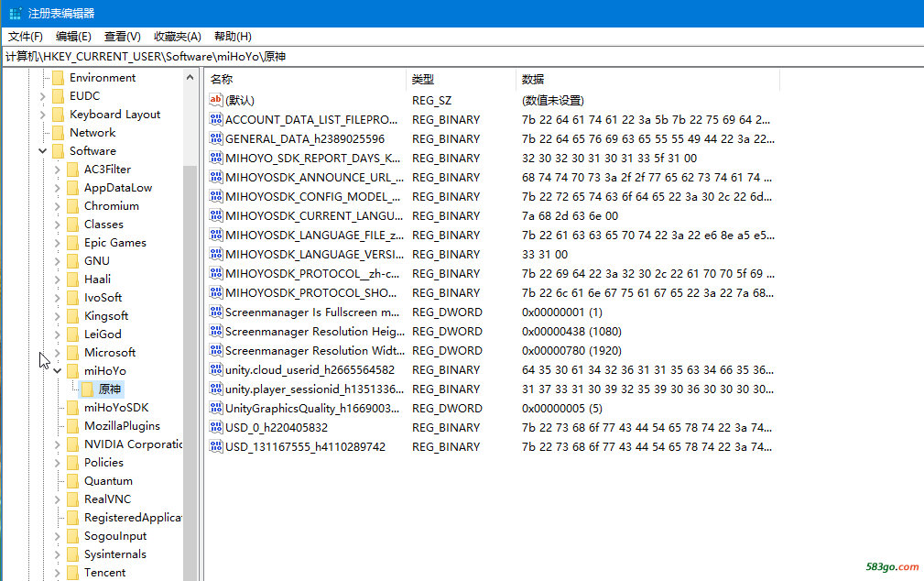This screenshot has width=924, height=581.
Task: Click the miHoYo folder icon in tree
Action: tap(72, 371)
